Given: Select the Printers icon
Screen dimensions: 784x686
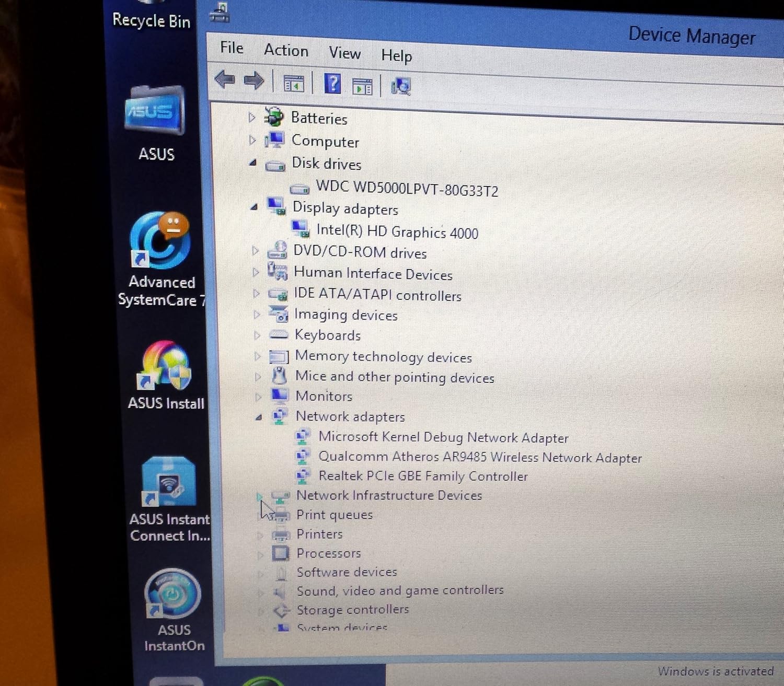Looking at the screenshot, I should (281, 534).
